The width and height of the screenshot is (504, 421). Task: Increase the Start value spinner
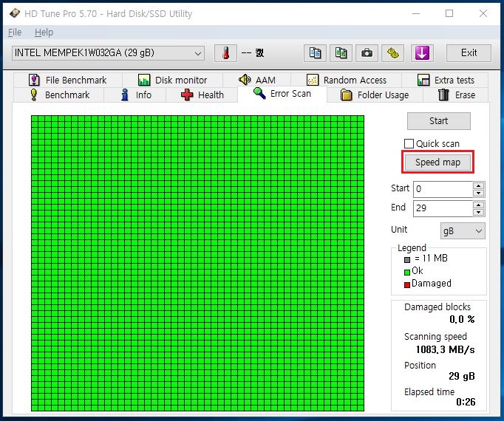[479, 185]
